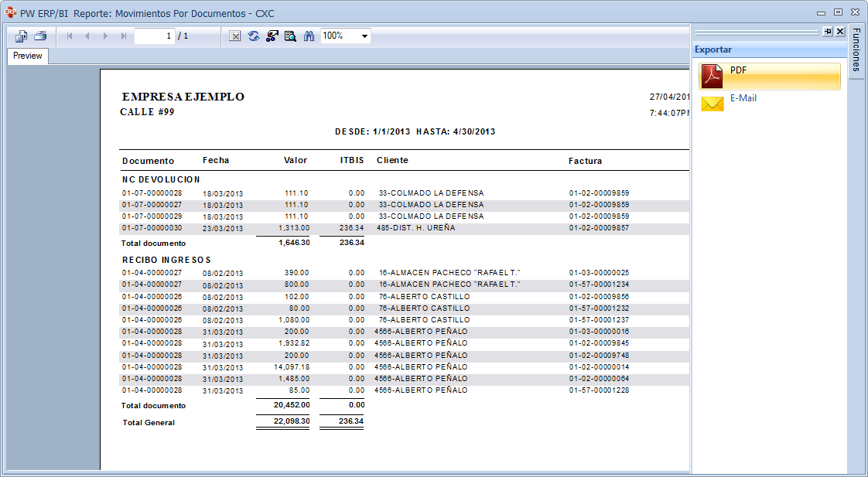Screen dimensions: 868x477
Task: Click the Cliente column header
Action: tap(392, 160)
